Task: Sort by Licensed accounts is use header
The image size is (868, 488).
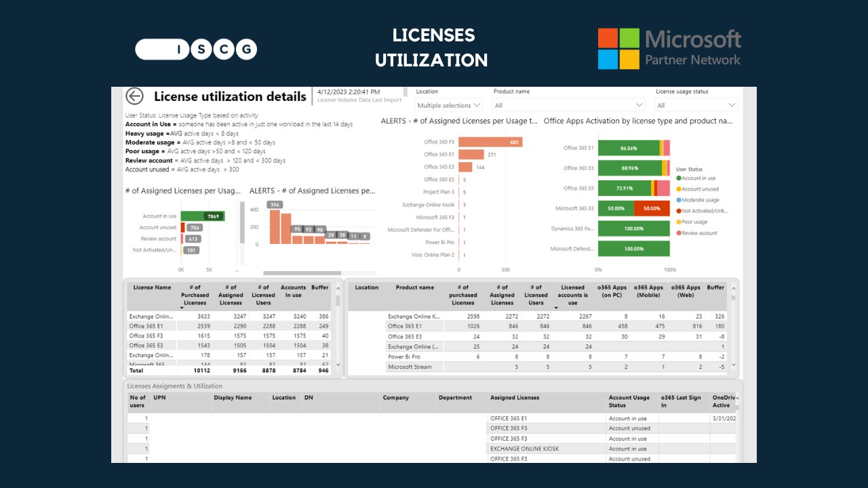Action: (572, 296)
